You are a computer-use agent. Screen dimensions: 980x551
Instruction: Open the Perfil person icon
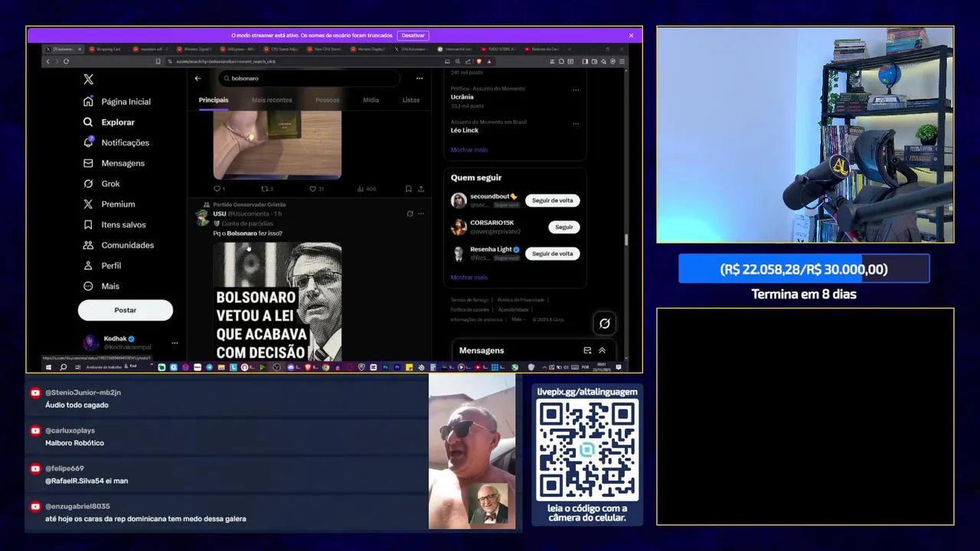tap(88, 266)
